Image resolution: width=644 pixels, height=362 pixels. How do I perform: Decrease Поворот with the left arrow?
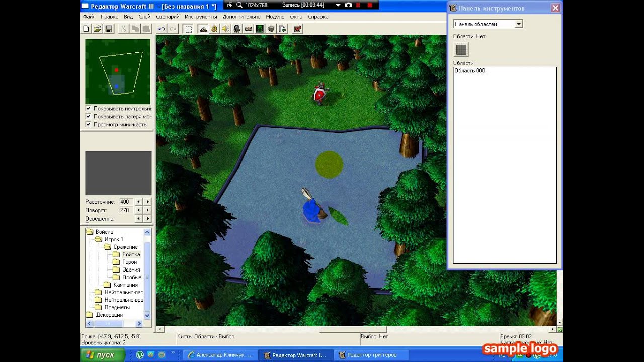point(139,210)
